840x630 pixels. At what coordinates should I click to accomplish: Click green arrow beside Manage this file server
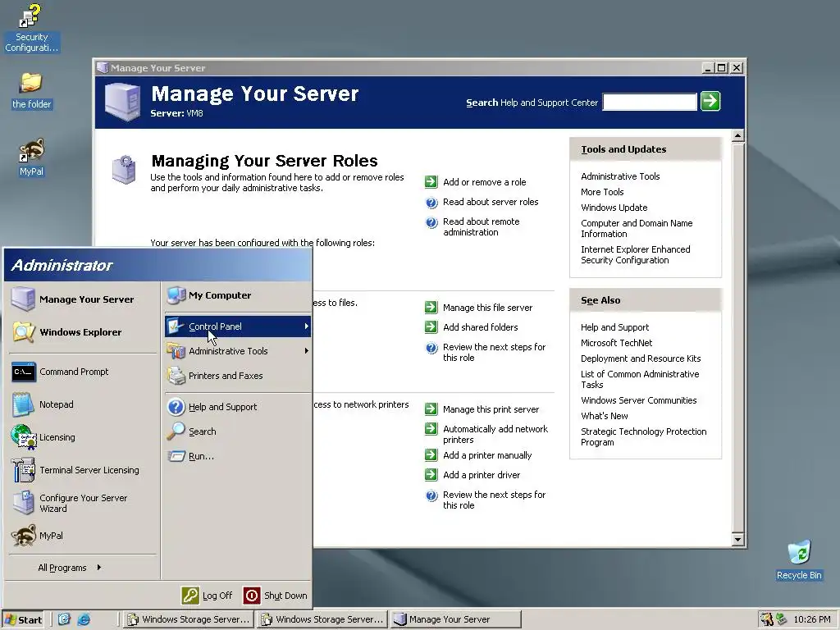point(431,307)
